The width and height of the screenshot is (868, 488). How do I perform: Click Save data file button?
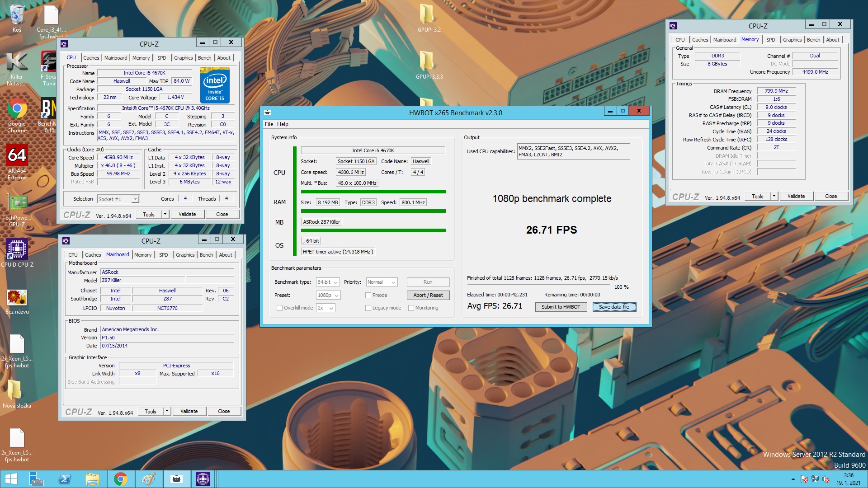(613, 307)
